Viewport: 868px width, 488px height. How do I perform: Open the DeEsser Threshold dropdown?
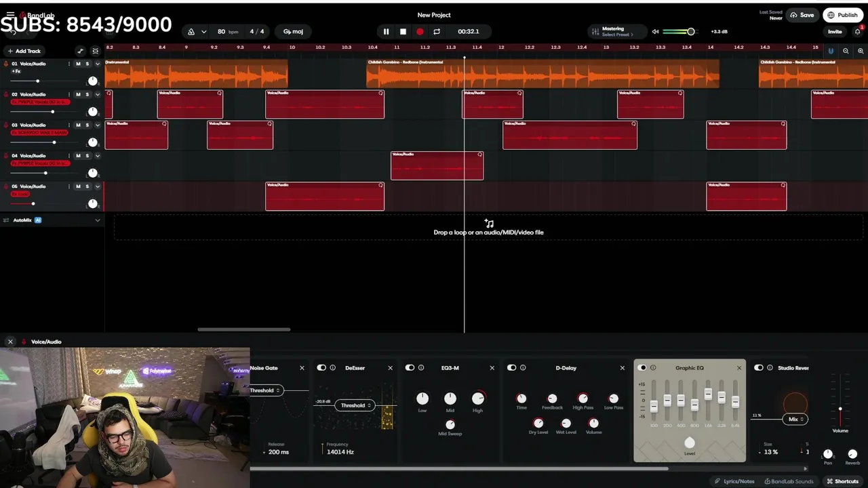coord(355,405)
